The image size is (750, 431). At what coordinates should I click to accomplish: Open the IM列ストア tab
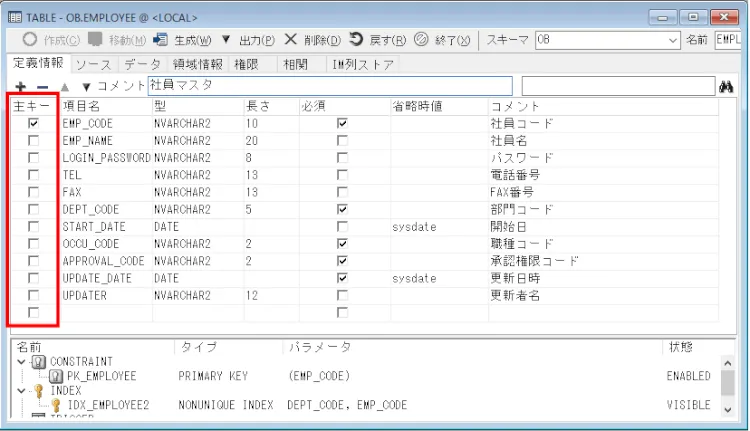pos(363,65)
